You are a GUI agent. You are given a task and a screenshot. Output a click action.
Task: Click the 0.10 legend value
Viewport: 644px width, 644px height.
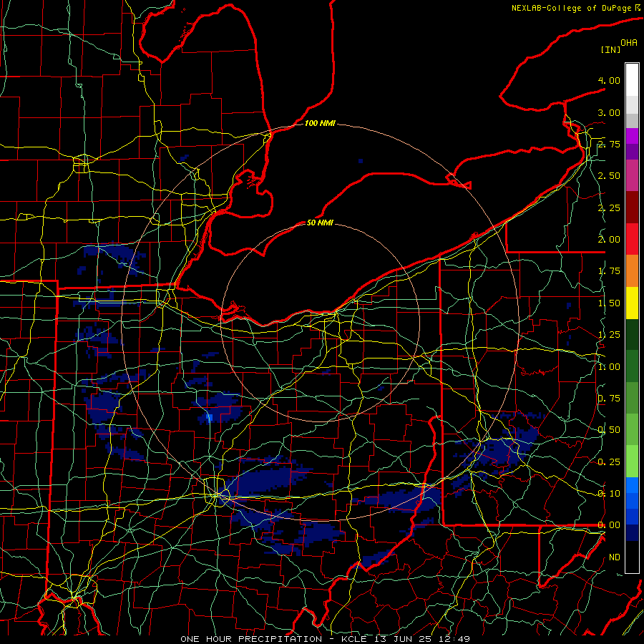click(609, 494)
